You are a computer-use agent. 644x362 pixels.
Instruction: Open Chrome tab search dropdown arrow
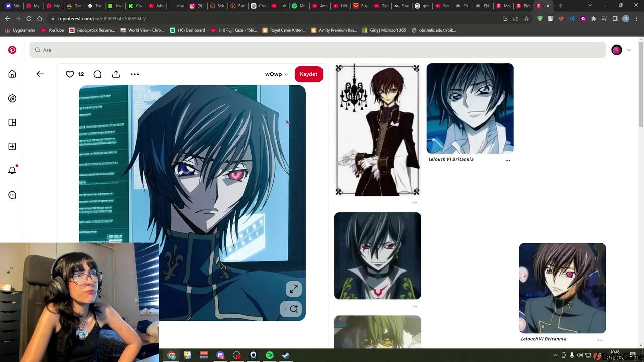point(590,6)
